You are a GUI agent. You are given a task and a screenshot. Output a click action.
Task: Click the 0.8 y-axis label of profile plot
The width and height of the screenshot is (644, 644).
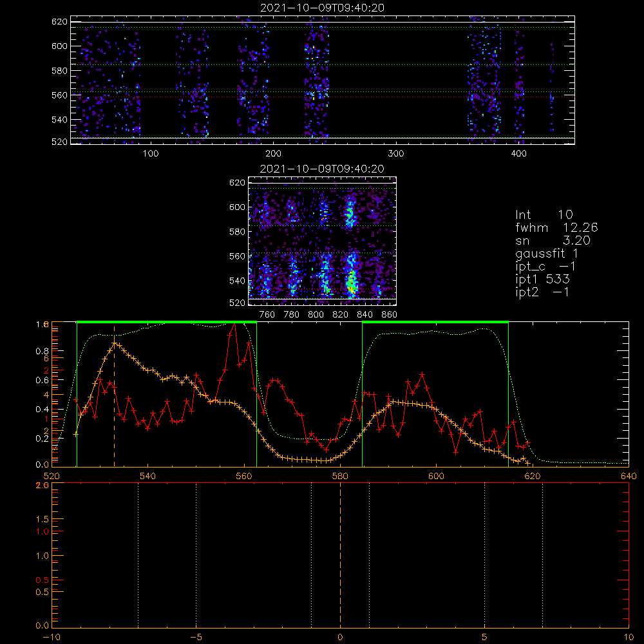pos(42,351)
